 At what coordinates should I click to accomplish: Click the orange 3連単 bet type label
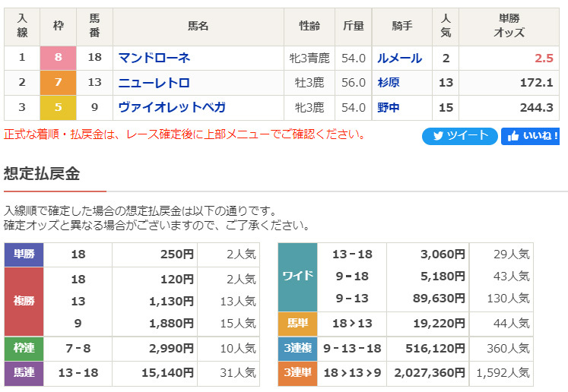(x=297, y=373)
